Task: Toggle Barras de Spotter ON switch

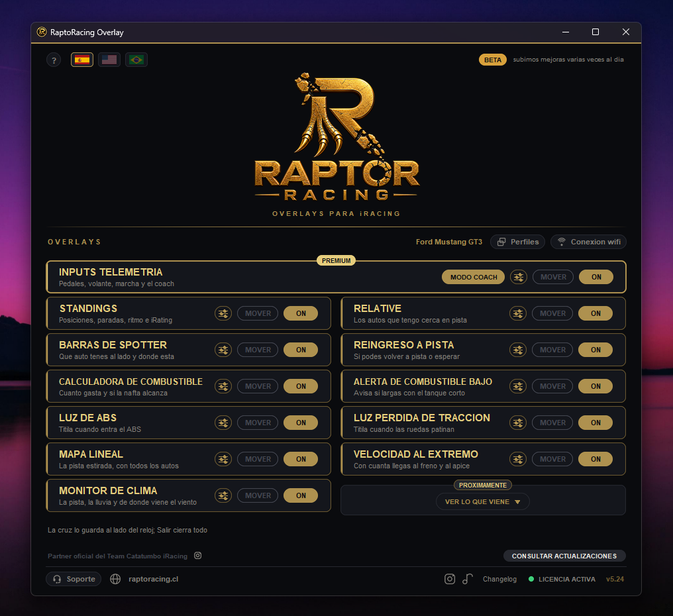Action: pos(301,350)
